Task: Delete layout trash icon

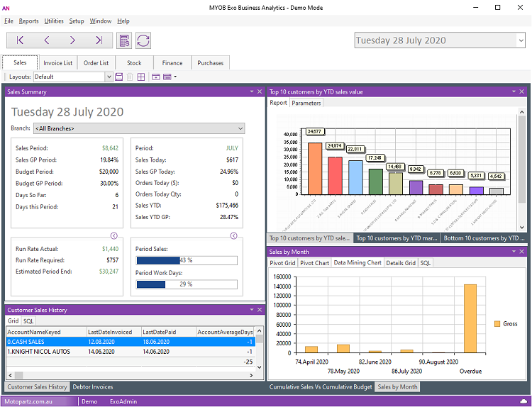Action: (130, 77)
